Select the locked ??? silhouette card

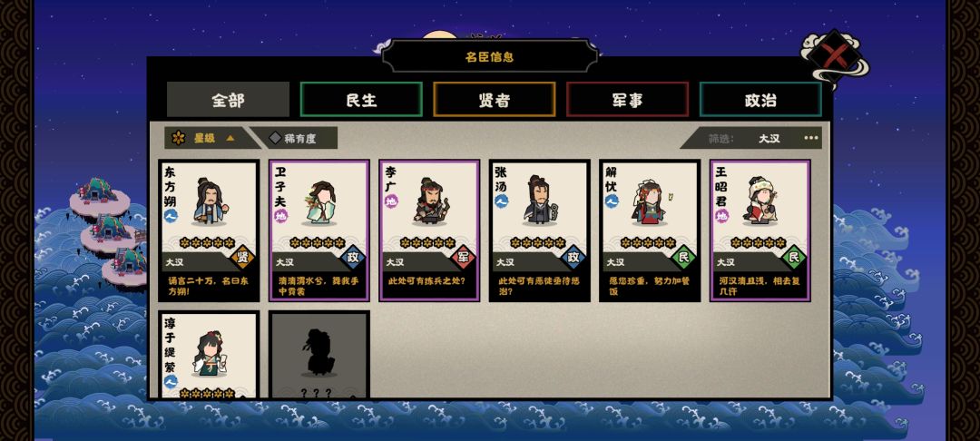(318, 355)
